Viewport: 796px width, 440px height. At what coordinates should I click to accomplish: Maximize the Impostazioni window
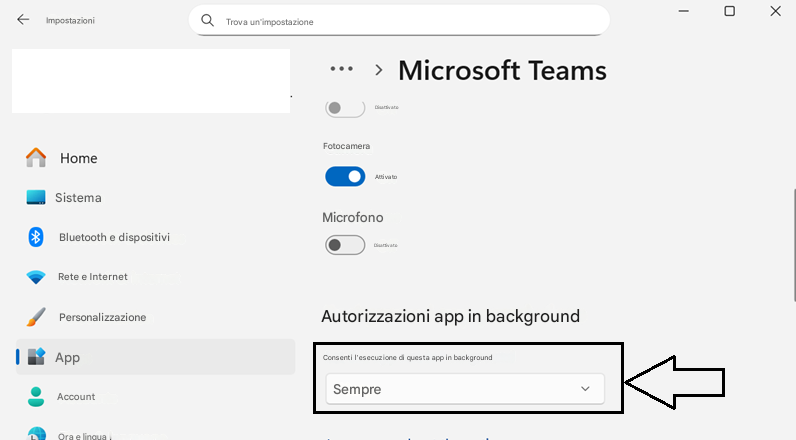pyautogui.click(x=729, y=11)
